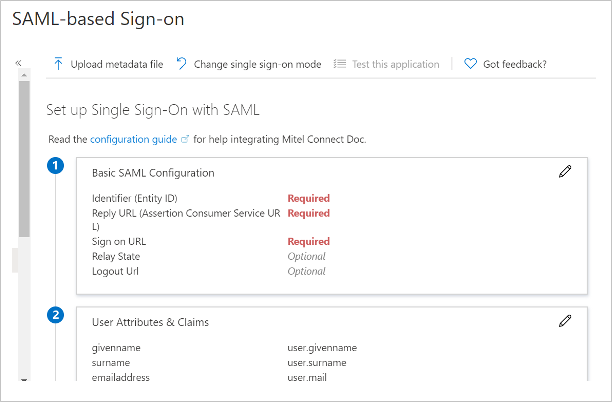Click the surname claim label

(111, 363)
